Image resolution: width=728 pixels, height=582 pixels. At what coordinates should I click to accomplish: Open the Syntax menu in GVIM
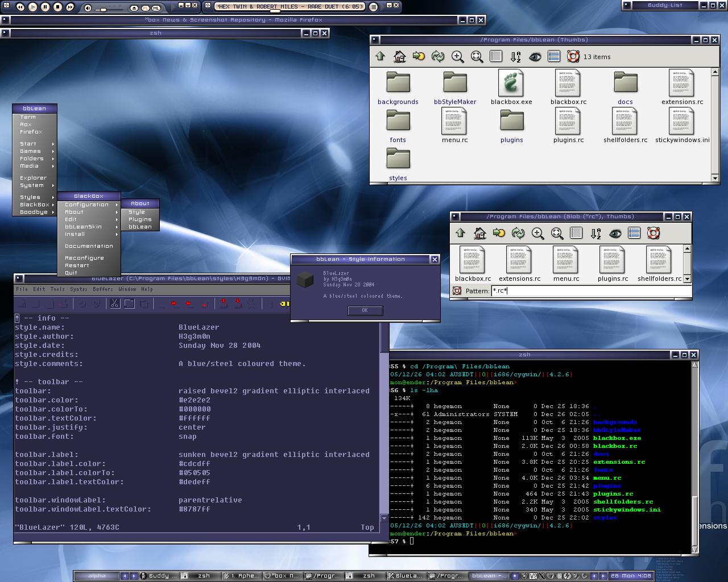[x=78, y=289]
